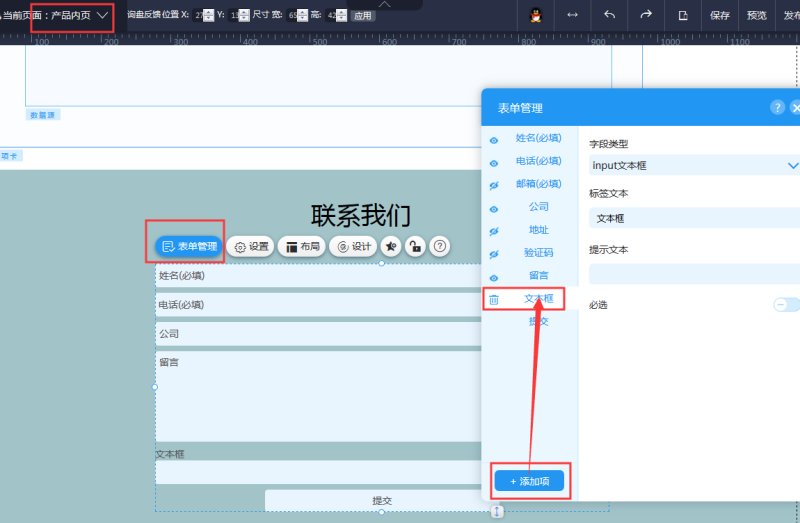Click the 提示文本 input field
The image size is (800, 523).
tap(694, 274)
